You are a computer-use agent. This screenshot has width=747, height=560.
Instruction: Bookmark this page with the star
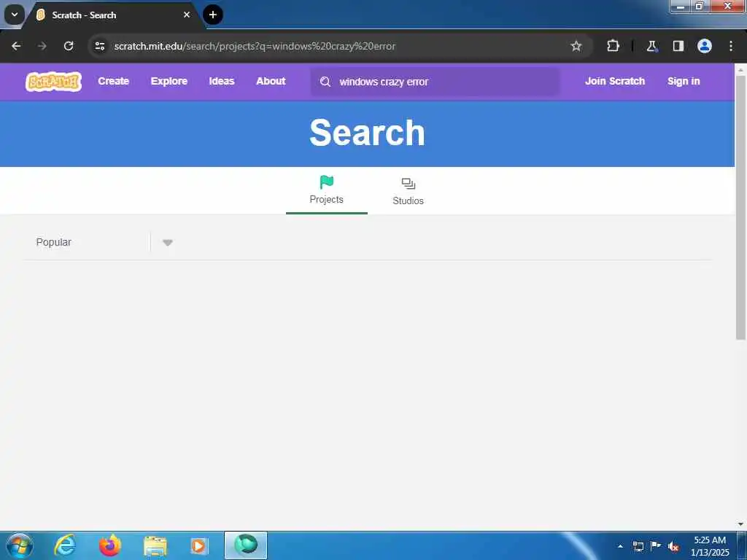pos(576,46)
